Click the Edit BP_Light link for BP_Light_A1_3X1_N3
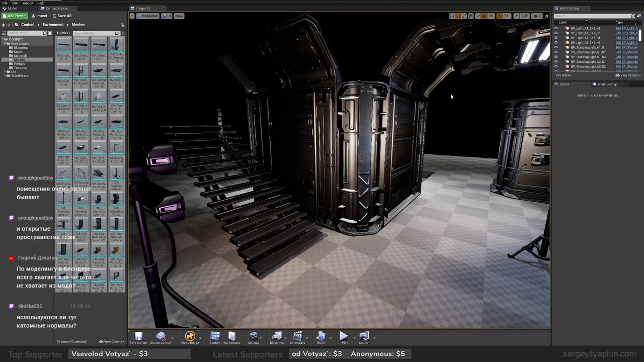The height and width of the screenshot is (362, 644). (x=626, y=33)
